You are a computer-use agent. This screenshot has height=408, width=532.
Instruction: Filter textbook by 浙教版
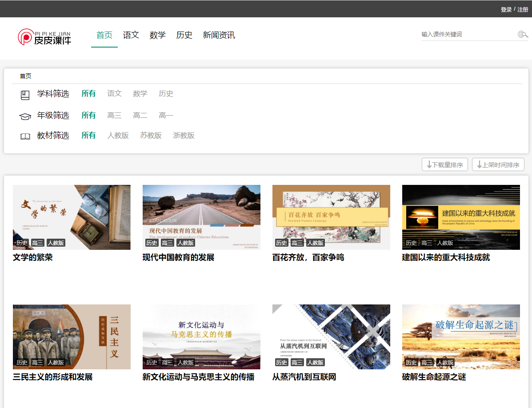click(184, 135)
